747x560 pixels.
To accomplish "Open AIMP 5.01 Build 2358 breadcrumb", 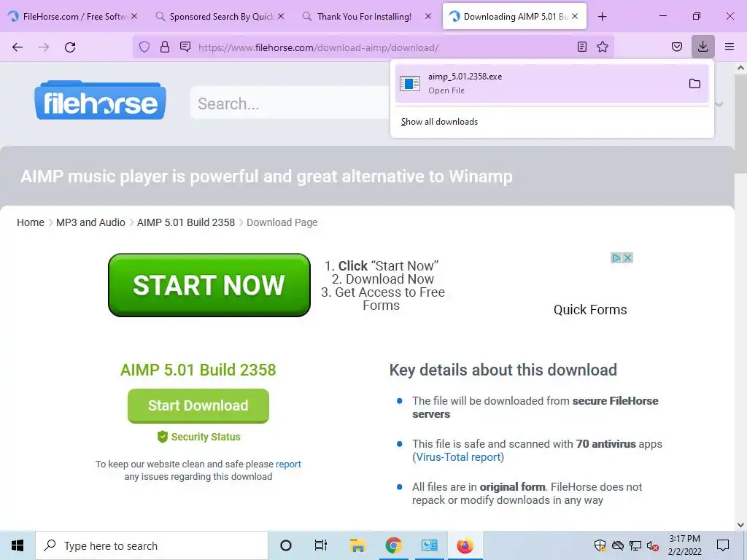I will (x=186, y=222).
